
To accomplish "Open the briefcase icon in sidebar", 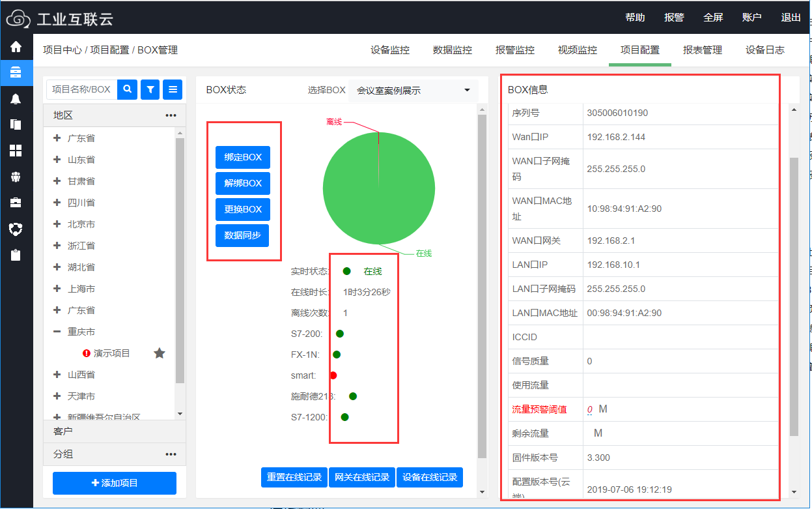I will [16, 203].
